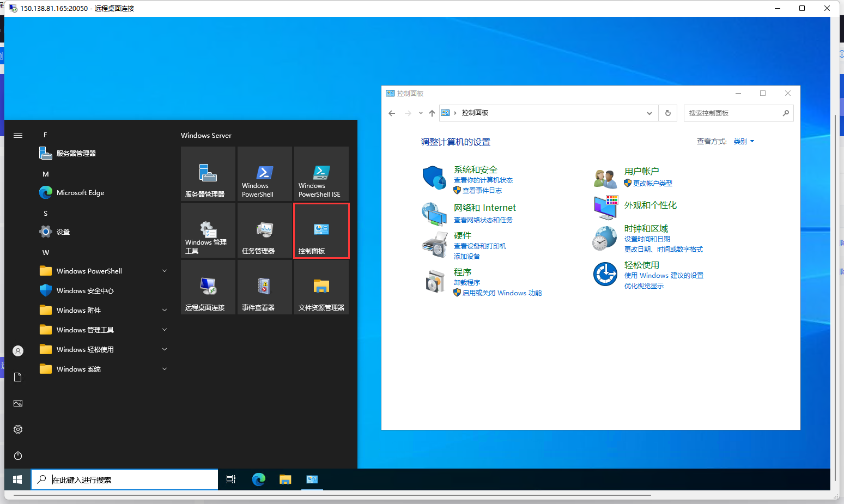The width and height of the screenshot is (844, 504).
Task: Open the 更改帐户类型 link
Action: pos(653,184)
